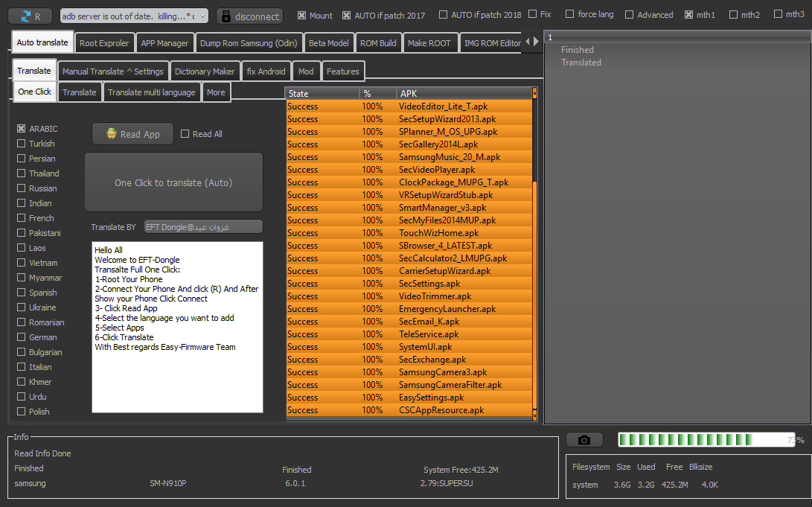Open Dump Rom Samsung (Odin) tab

(249, 43)
